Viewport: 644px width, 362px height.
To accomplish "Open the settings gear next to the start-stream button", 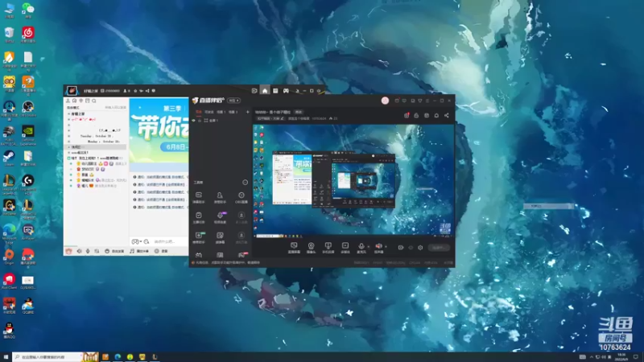I will click(x=420, y=248).
